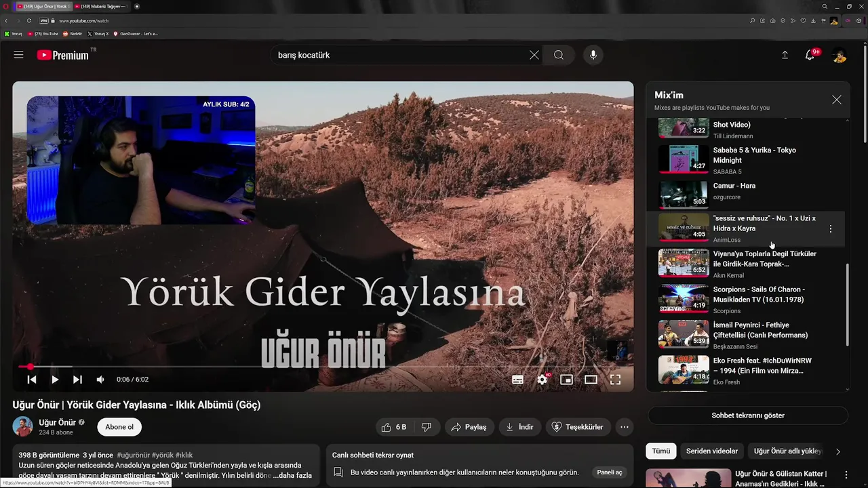Switch to miniplayer mode
This screenshot has height=488, width=868.
point(566,380)
